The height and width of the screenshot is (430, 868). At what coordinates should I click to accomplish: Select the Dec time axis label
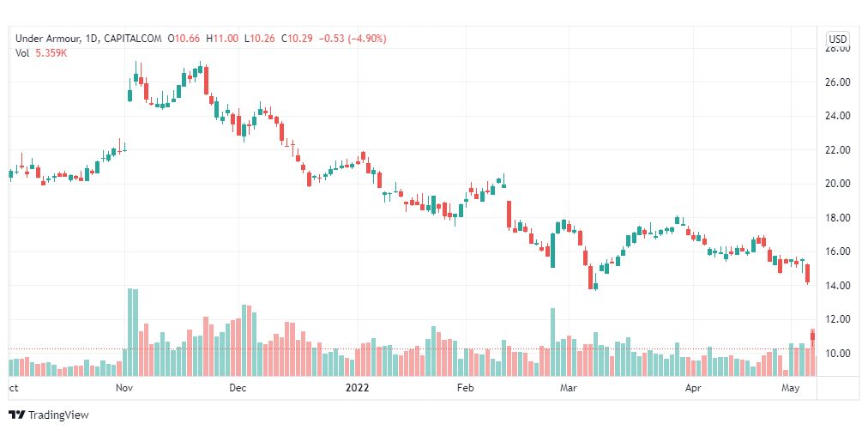click(x=238, y=389)
